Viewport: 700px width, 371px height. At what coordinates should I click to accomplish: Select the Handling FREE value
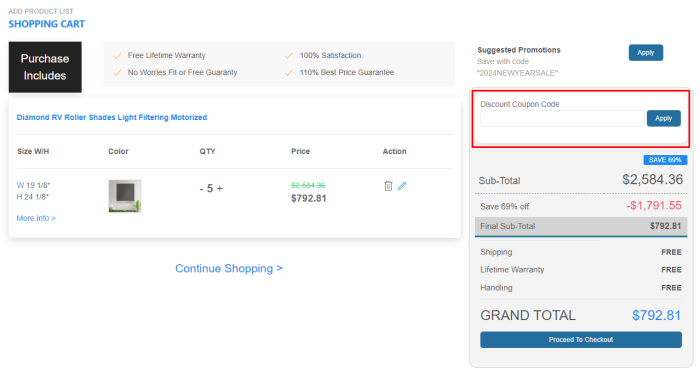[671, 288]
